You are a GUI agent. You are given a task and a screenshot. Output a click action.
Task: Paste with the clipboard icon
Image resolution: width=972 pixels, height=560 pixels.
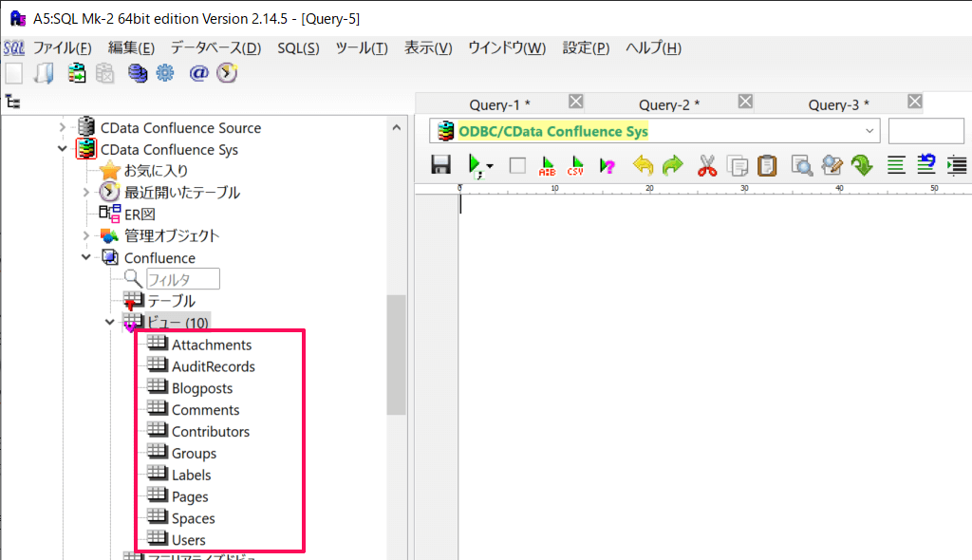click(x=767, y=165)
